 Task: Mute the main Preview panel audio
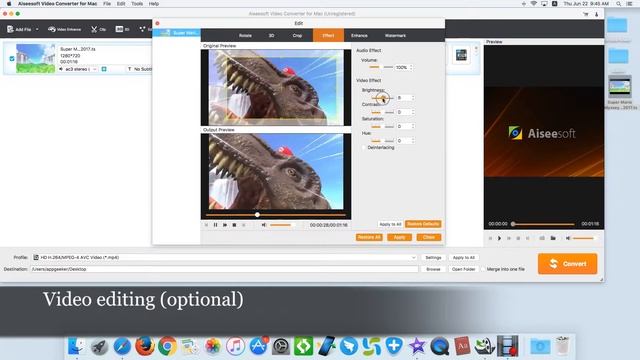pyautogui.click(x=568, y=238)
